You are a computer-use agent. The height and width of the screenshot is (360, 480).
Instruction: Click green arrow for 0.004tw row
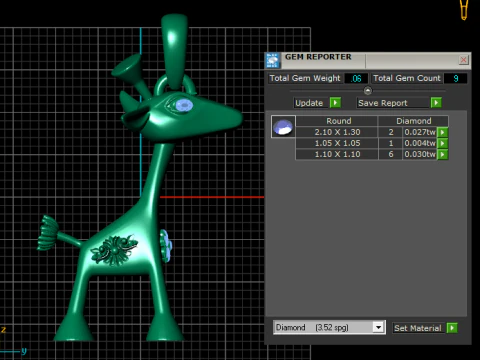pyautogui.click(x=443, y=143)
